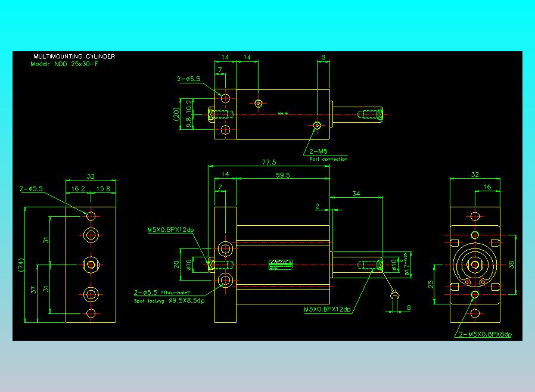Click the "34" rod extension dimension

point(356,194)
